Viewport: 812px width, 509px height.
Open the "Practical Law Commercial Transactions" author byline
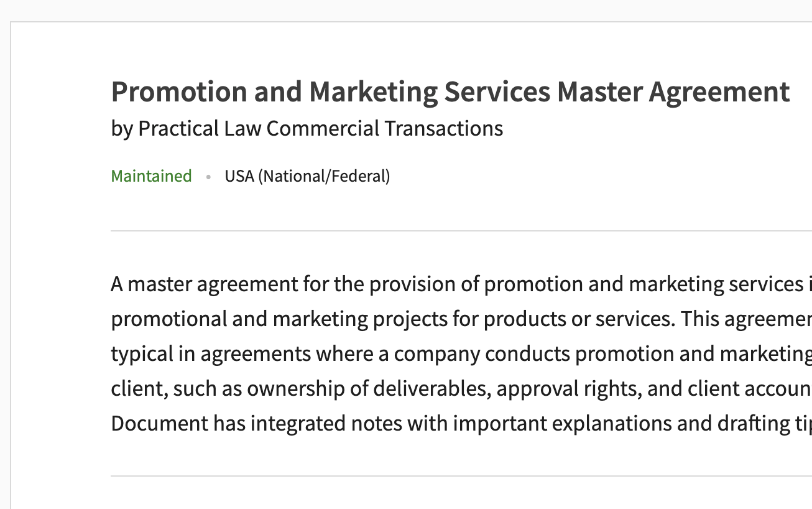[320, 128]
